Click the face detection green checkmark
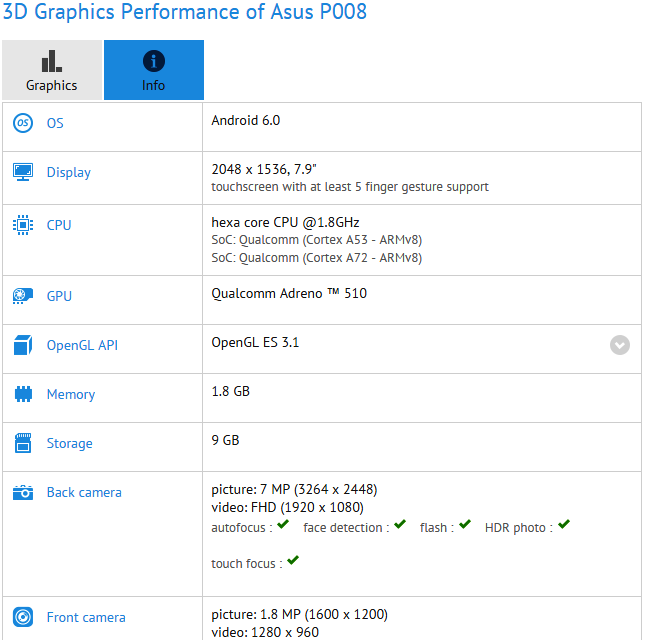 pos(400,525)
